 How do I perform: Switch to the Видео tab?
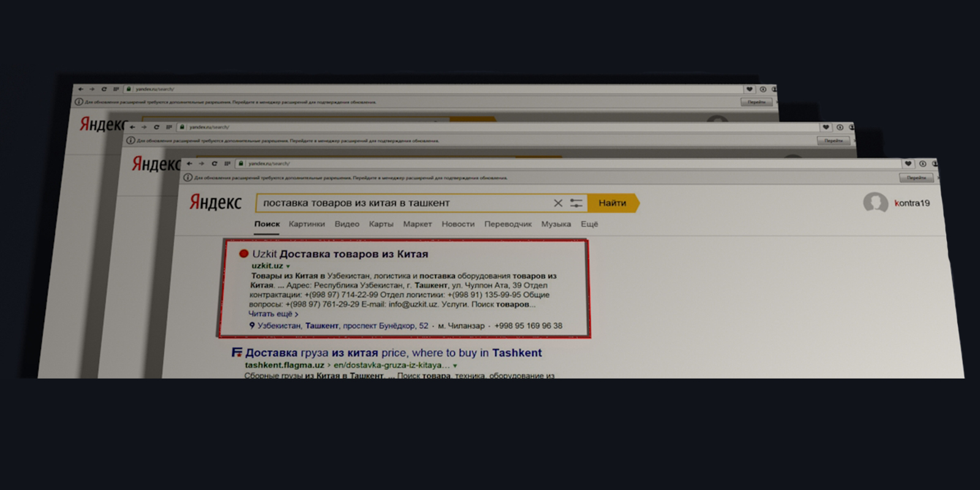[x=347, y=224]
